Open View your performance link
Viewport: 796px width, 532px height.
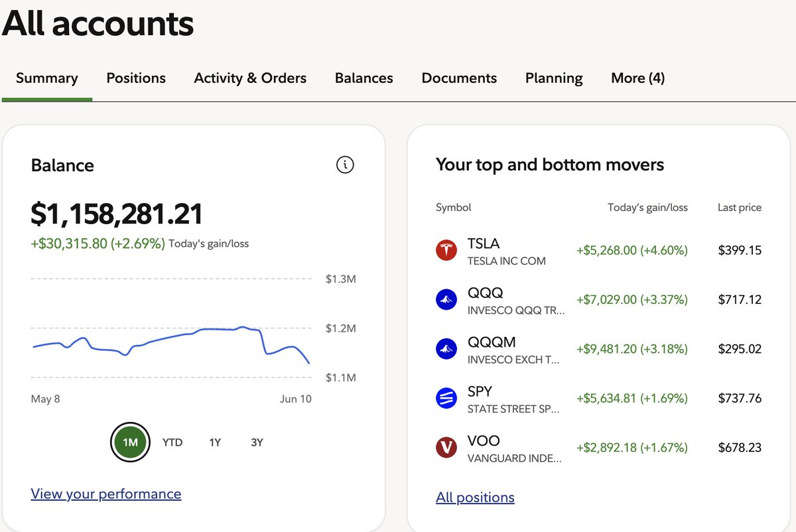[106, 494]
